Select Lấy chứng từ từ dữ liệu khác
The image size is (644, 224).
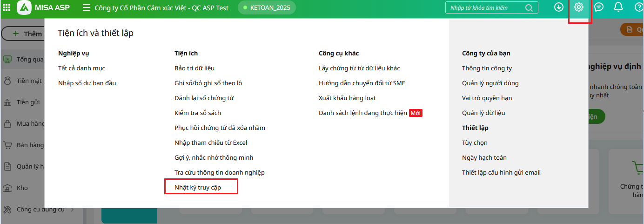(359, 68)
